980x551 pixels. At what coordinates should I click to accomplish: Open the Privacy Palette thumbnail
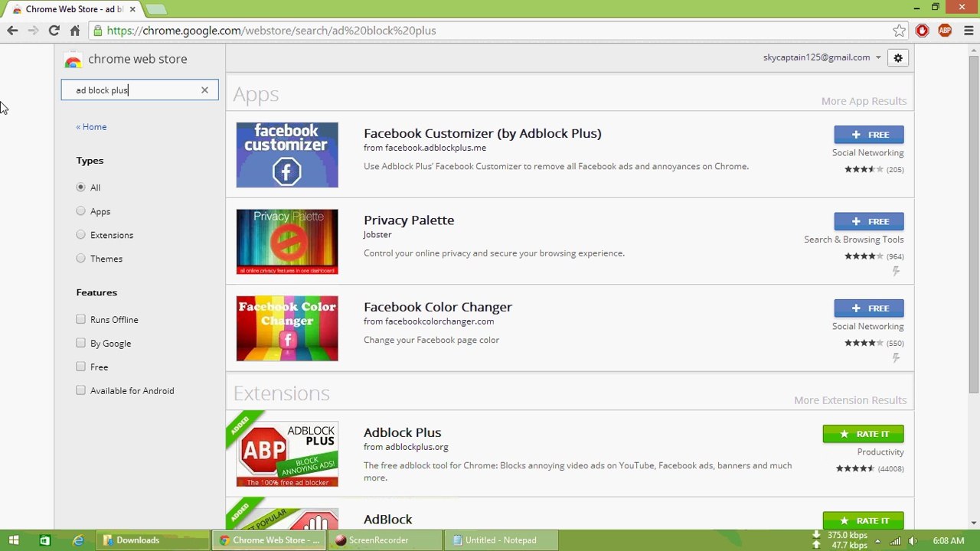(287, 242)
